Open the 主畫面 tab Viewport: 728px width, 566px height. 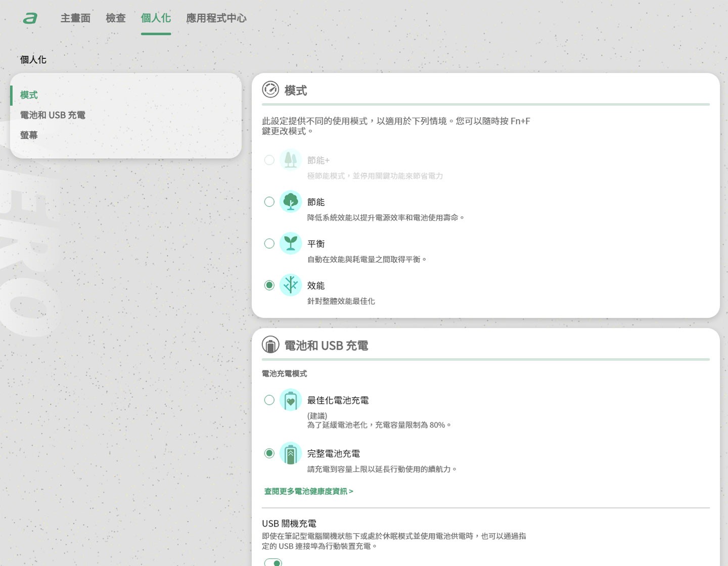(x=75, y=18)
